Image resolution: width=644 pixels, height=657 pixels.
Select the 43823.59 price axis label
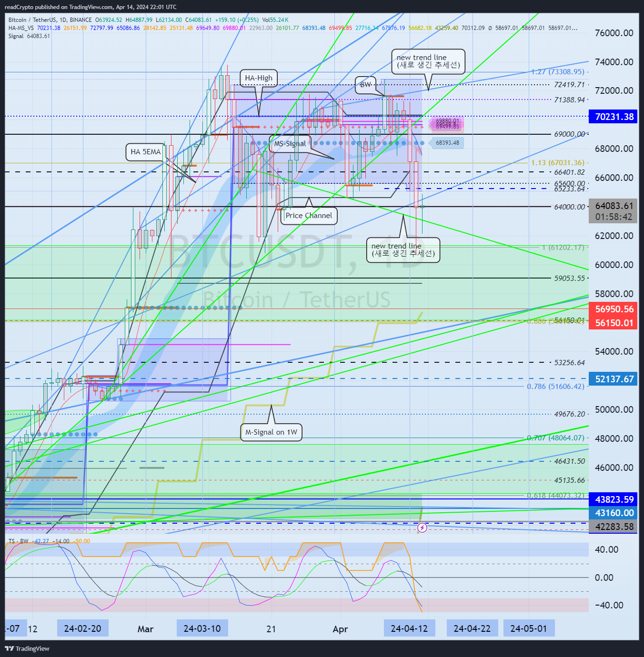click(x=613, y=499)
